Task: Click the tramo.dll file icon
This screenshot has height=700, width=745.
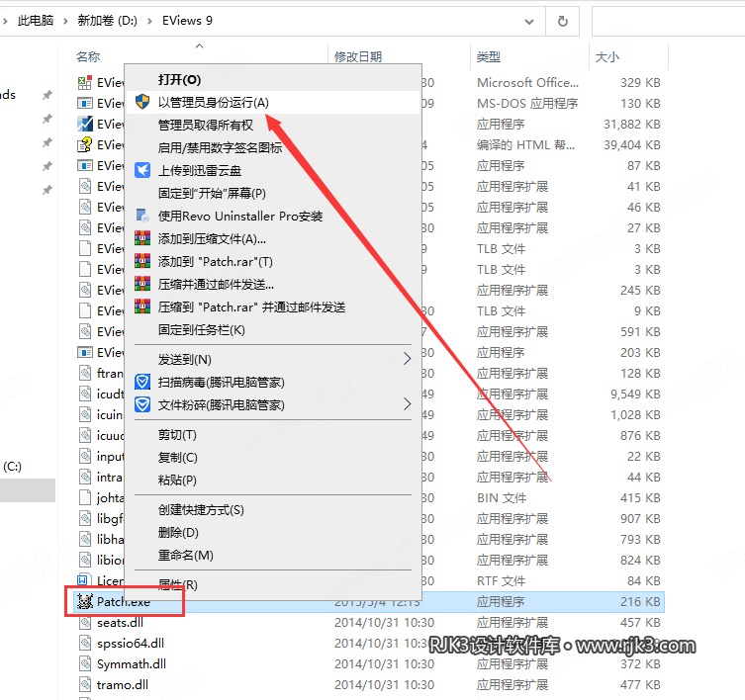Action: pyautogui.click(x=85, y=685)
